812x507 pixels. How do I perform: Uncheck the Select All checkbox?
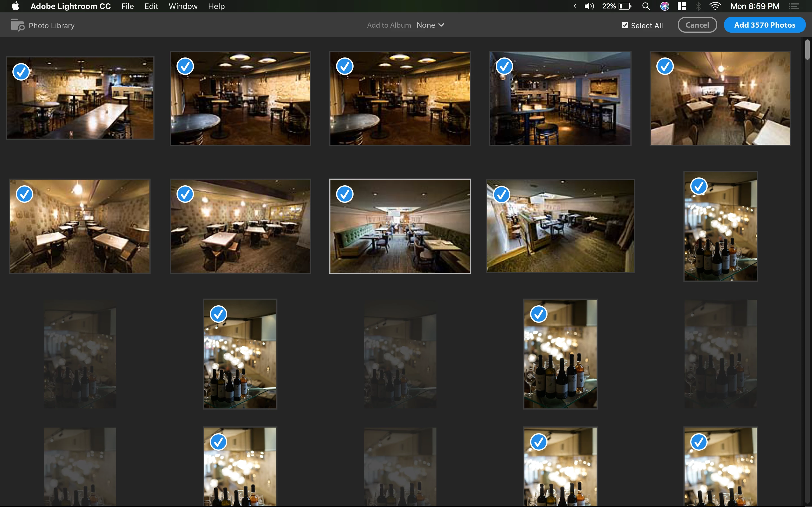point(625,25)
